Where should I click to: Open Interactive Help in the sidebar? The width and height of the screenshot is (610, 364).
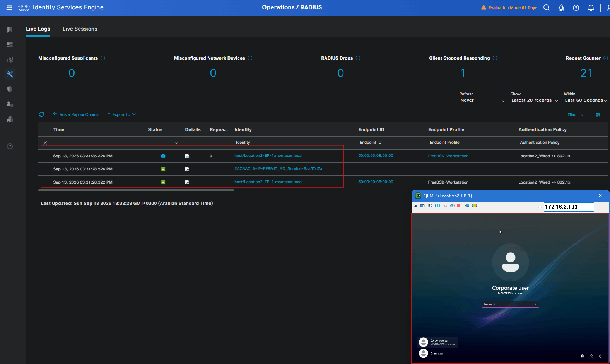click(10, 146)
